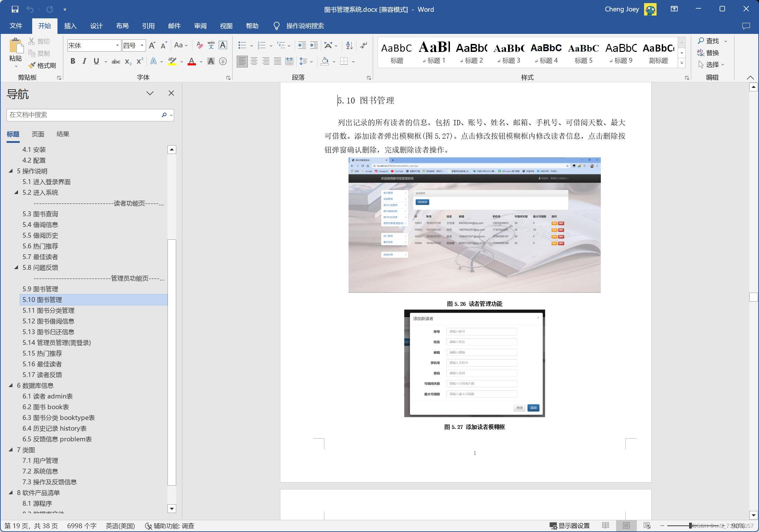Click the paragraph shading paint bucket

(x=325, y=62)
